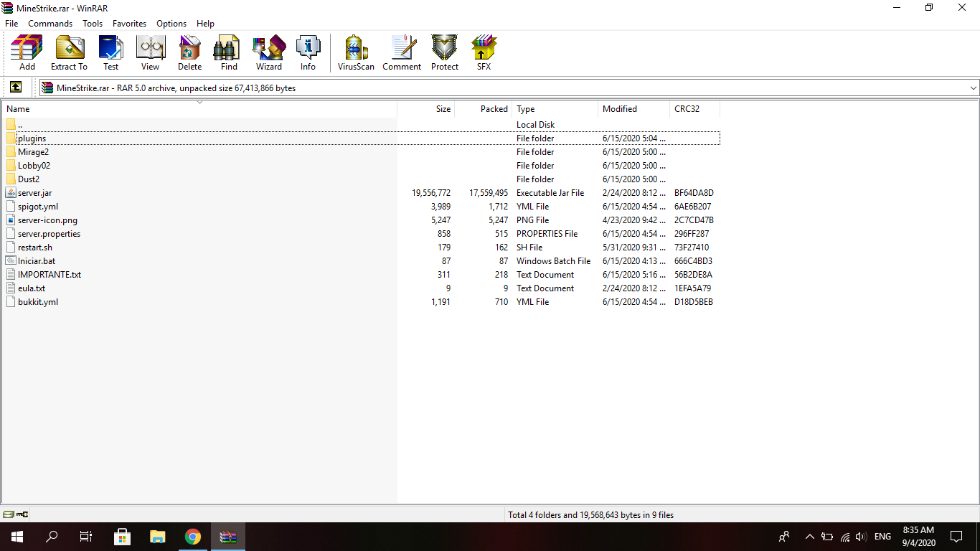Click the WinRAR taskbar icon
The height and width of the screenshot is (551, 980).
pyautogui.click(x=228, y=537)
